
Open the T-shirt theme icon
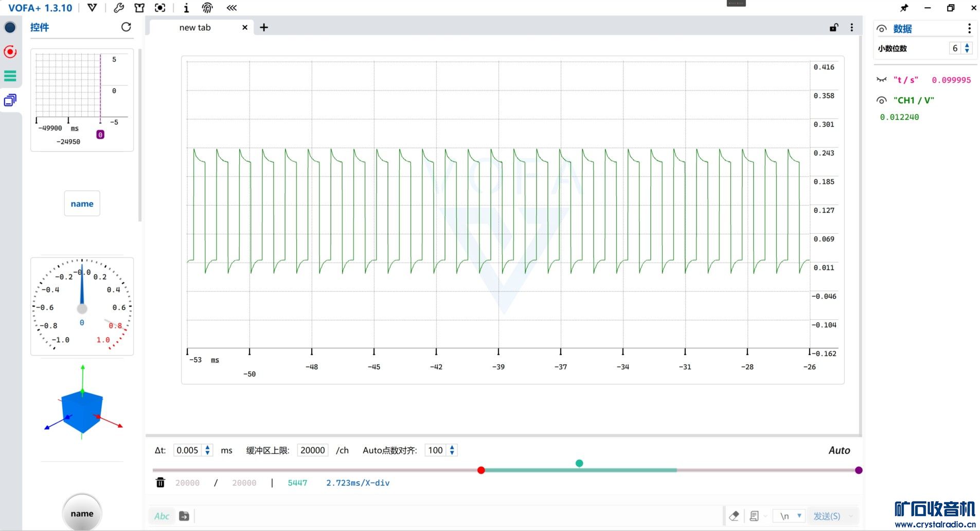(139, 8)
